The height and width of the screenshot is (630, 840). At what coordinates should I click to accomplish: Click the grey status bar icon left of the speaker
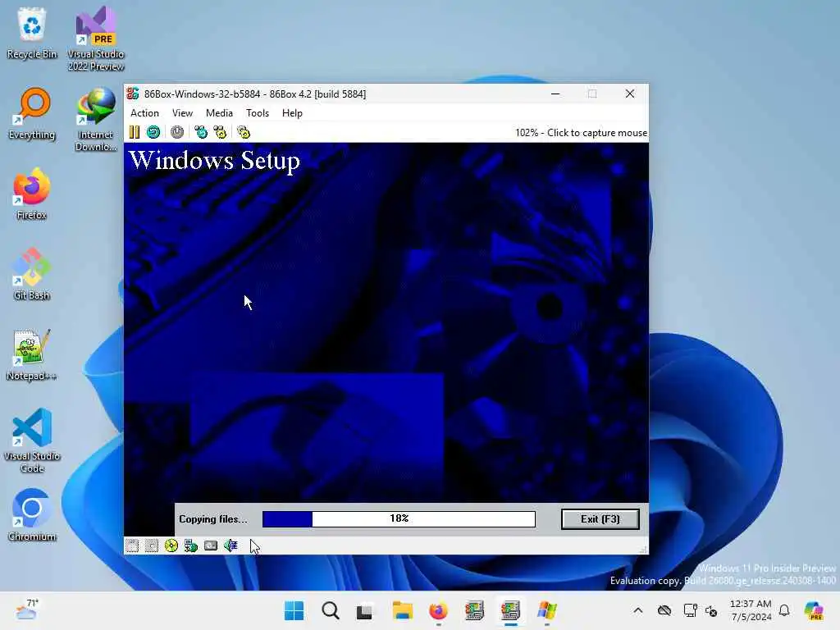point(211,546)
